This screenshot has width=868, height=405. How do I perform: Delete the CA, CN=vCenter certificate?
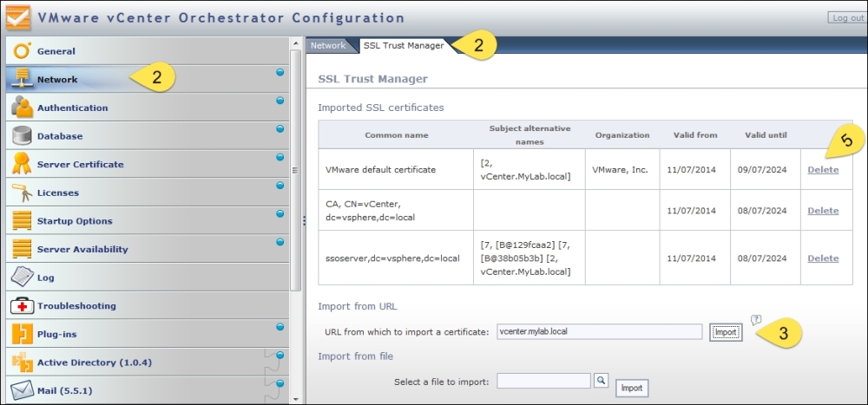point(823,211)
